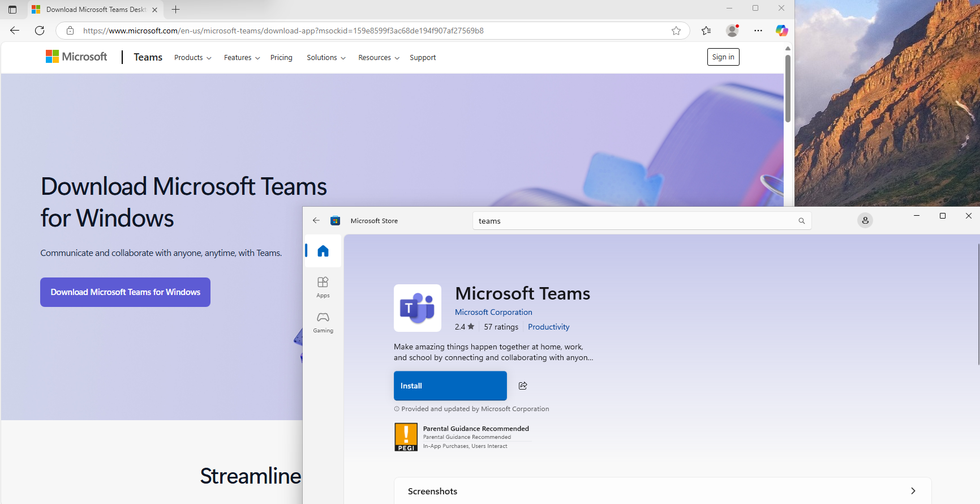Click the Store page vertical scrollbar
This screenshot has width=980, height=504.
(x=978, y=305)
